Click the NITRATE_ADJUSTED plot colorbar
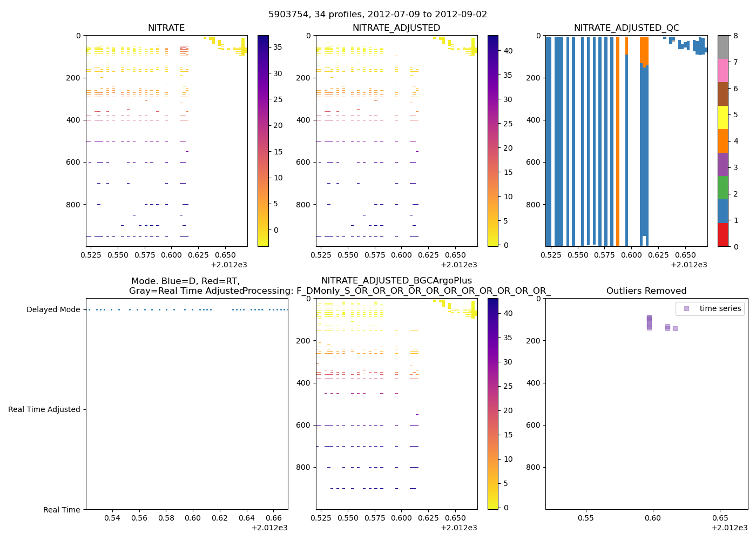 tap(493, 140)
